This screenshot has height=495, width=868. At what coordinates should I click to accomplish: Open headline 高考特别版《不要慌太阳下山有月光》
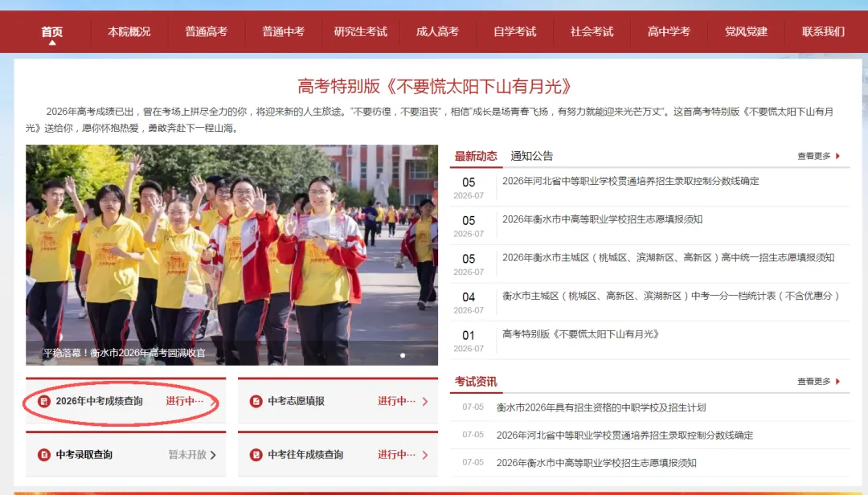point(434,86)
